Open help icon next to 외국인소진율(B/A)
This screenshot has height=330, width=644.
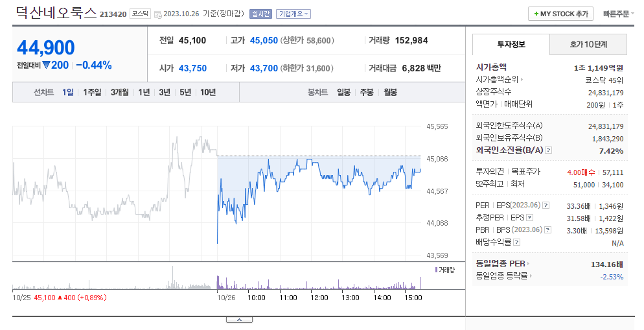(x=548, y=150)
